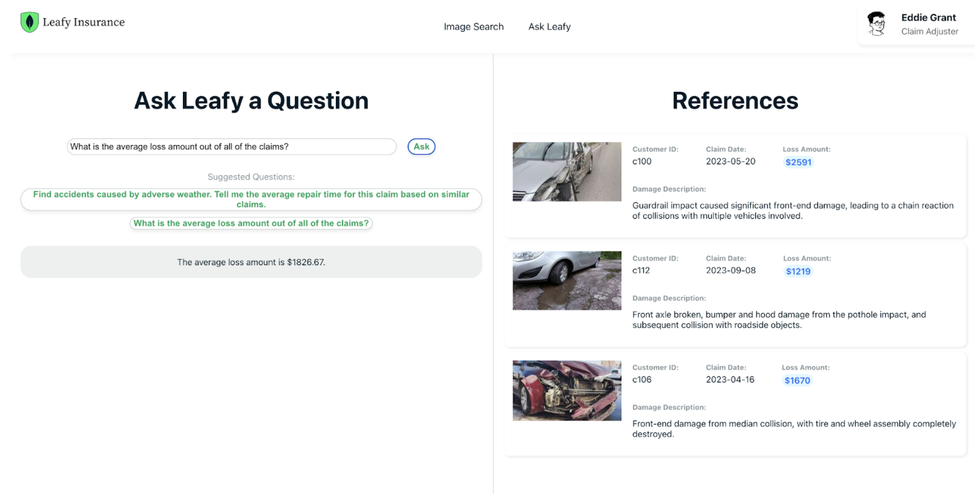The image size is (980, 496).
Task: View the pothole damage photo for claim c112
Action: [566, 280]
